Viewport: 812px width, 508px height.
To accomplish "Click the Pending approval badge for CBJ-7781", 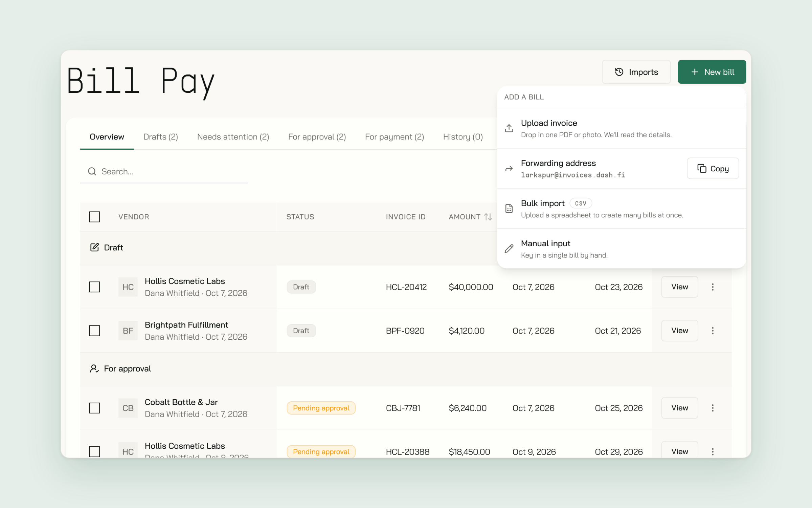I will pyautogui.click(x=321, y=408).
